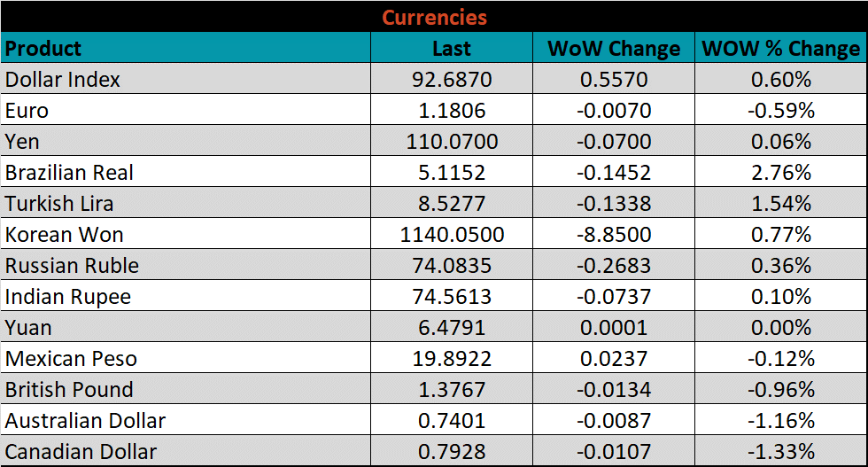Select the WoW Change column header
868x467 pixels.
point(614,49)
